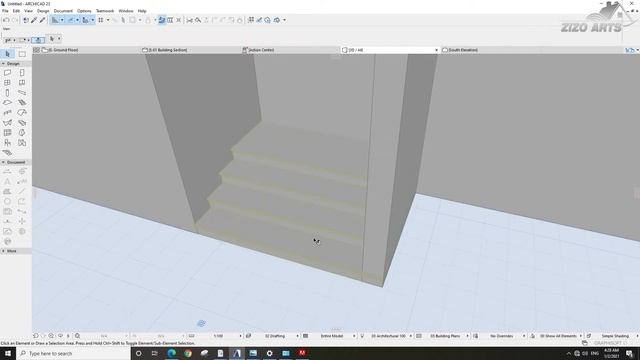Open the tab overview icon

pos(36,50)
